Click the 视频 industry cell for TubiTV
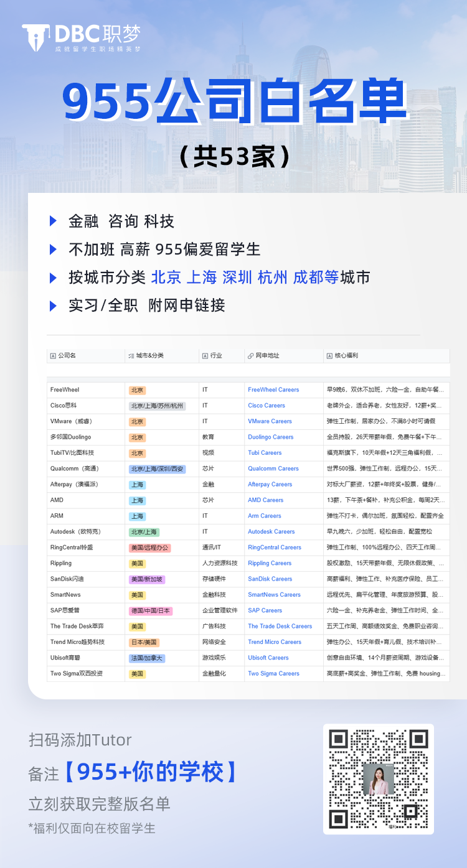The width and height of the screenshot is (467, 868). click(222, 453)
